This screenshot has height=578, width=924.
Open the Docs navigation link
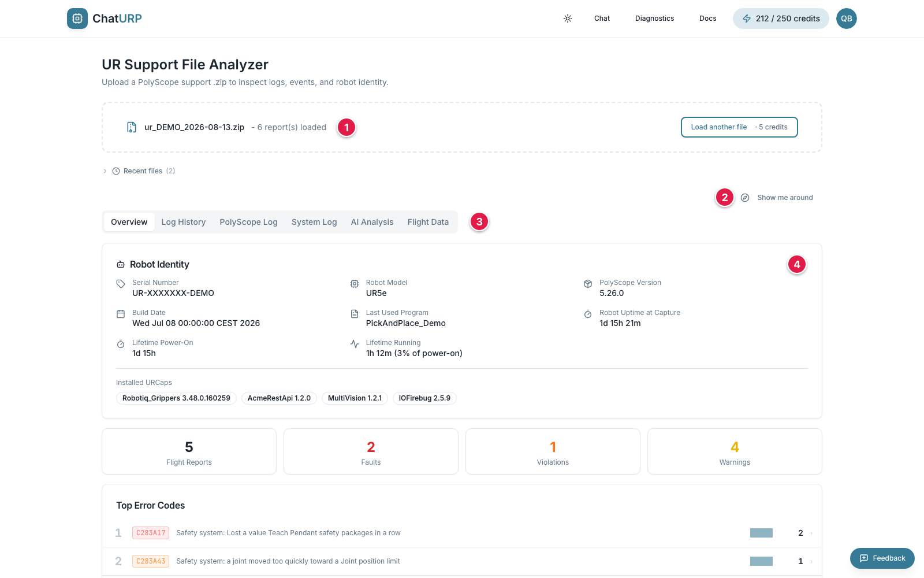coord(707,18)
